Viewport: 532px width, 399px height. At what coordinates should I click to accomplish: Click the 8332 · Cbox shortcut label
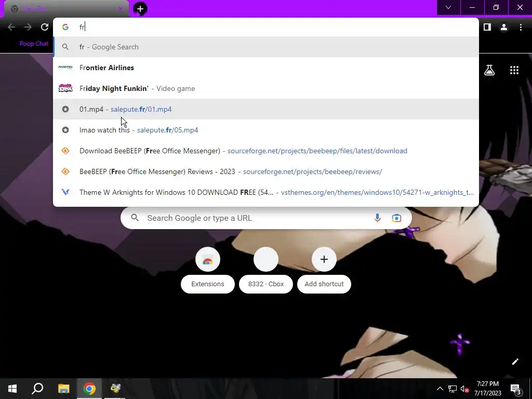(266, 284)
